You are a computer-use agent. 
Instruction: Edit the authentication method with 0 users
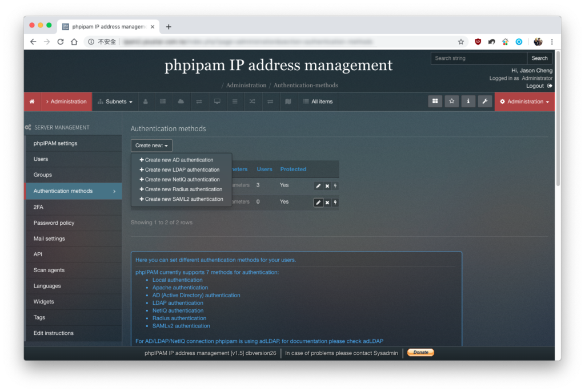[318, 203]
